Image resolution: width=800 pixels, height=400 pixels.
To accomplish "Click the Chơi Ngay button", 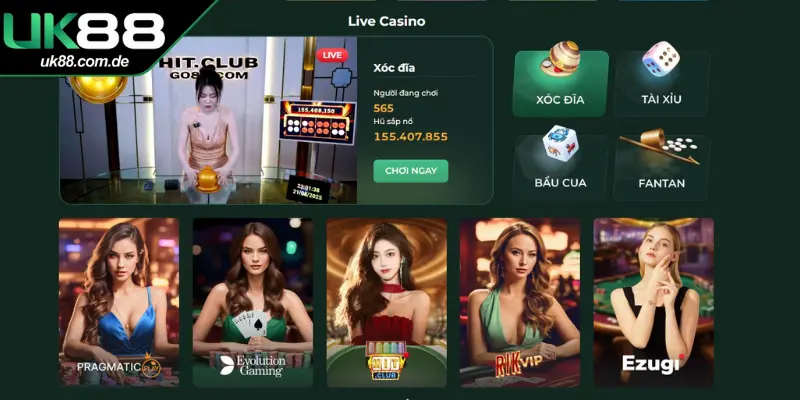I will point(411,171).
